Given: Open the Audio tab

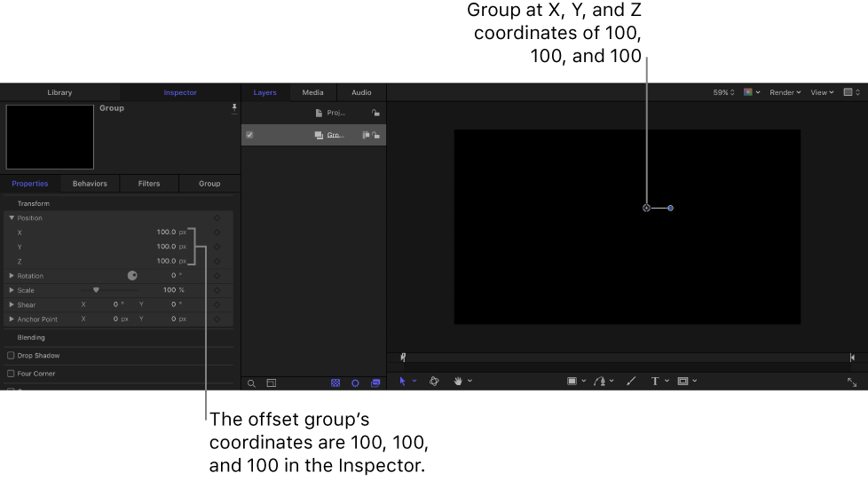Looking at the screenshot, I should coord(361,92).
